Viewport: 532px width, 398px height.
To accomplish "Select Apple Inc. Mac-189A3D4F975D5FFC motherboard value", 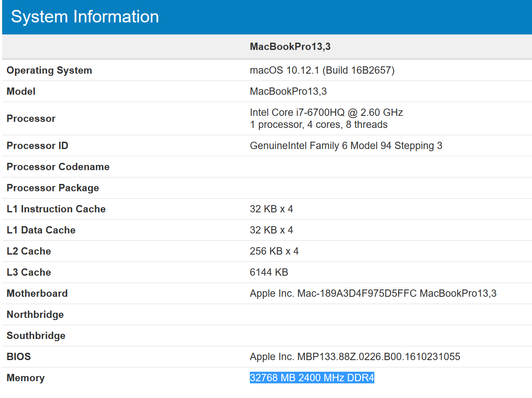I will 373,293.
